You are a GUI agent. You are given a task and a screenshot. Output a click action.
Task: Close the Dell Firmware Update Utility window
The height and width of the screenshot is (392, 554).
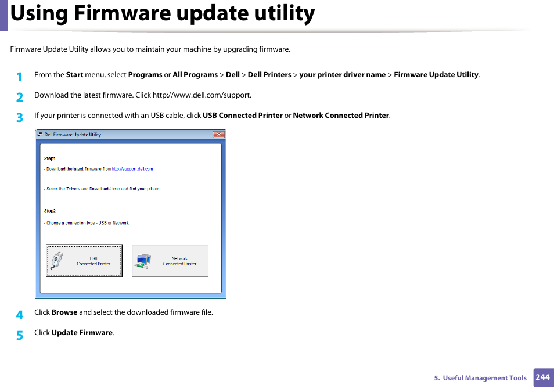219,135
